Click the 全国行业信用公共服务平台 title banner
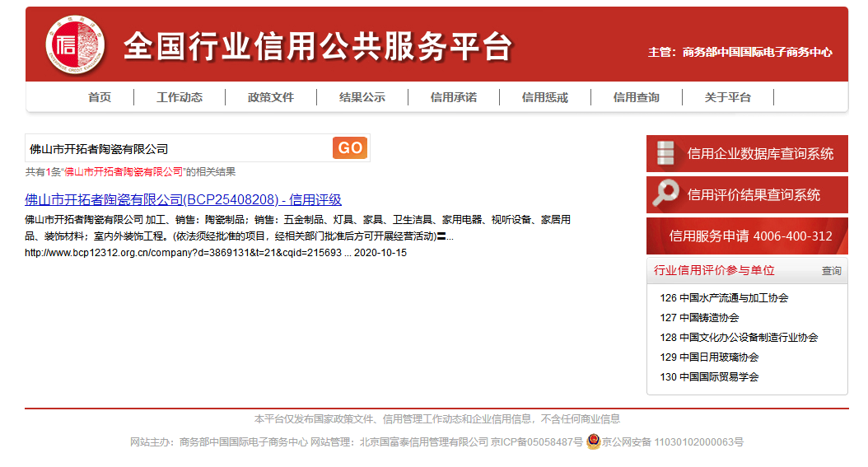The height and width of the screenshot is (467, 868). tap(318, 46)
